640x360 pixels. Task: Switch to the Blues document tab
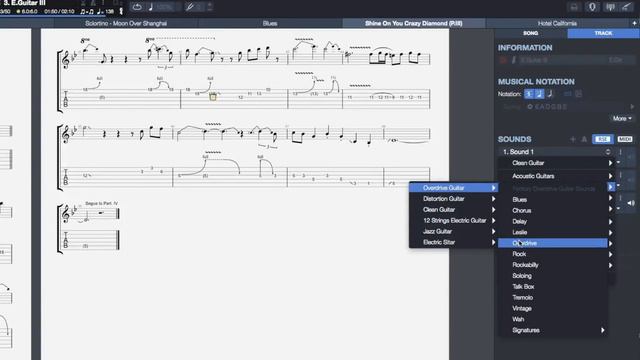(x=270, y=23)
